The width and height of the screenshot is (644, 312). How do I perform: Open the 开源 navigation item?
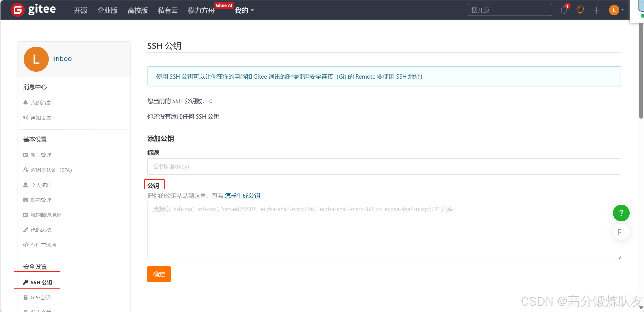point(81,10)
